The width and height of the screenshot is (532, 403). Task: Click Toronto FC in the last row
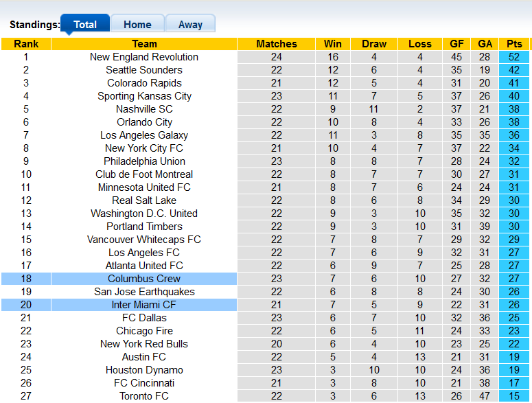pos(144,396)
